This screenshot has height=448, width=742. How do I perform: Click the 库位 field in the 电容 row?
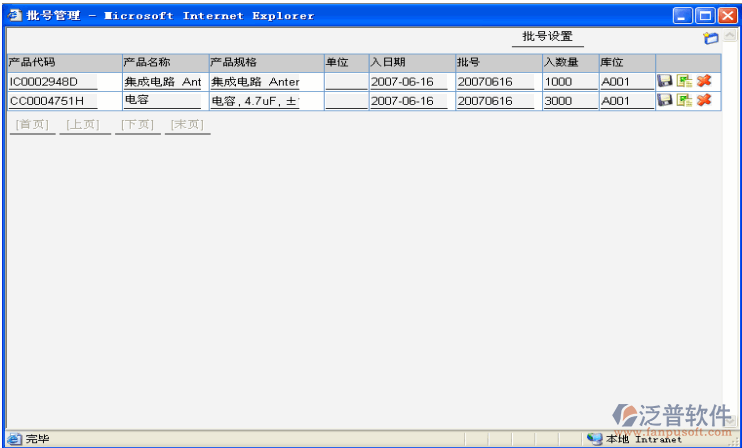tap(626, 101)
